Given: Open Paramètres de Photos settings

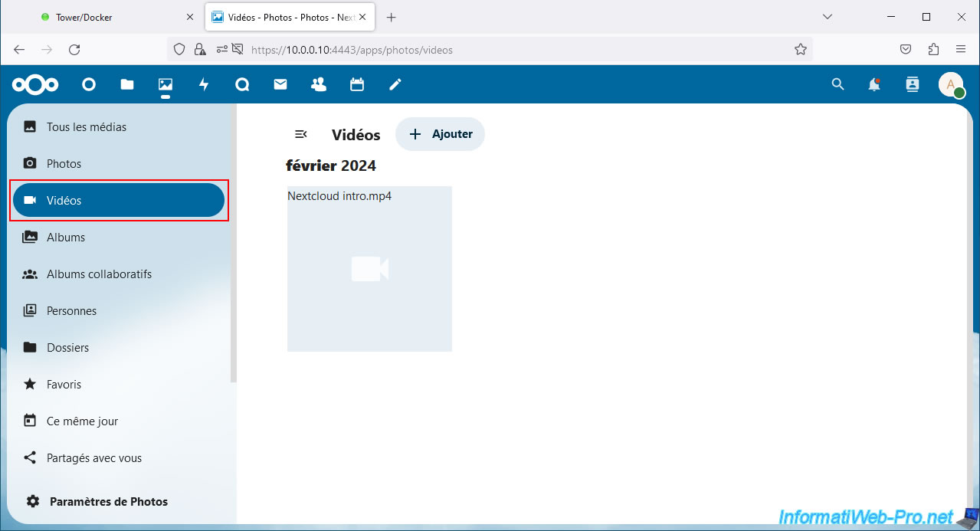Looking at the screenshot, I should [108, 502].
